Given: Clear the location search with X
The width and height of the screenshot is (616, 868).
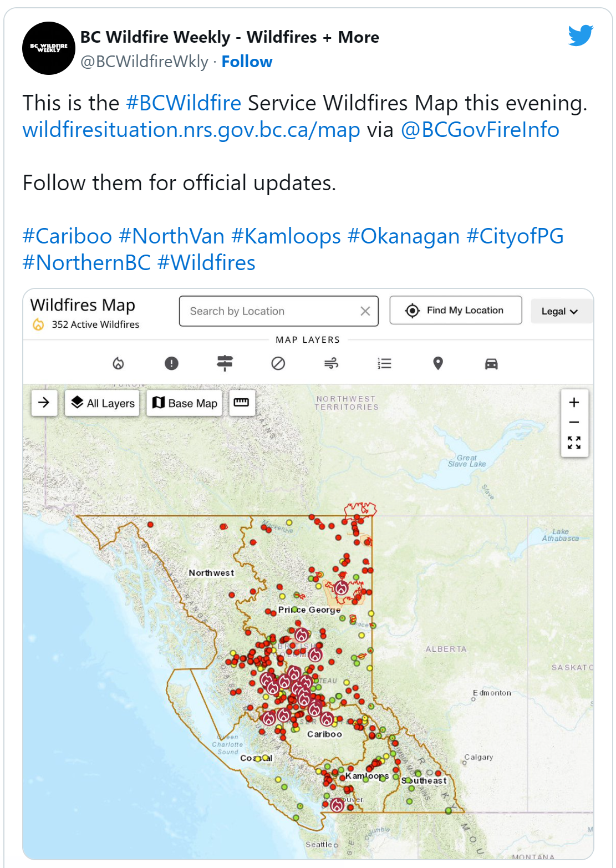Looking at the screenshot, I should (365, 311).
